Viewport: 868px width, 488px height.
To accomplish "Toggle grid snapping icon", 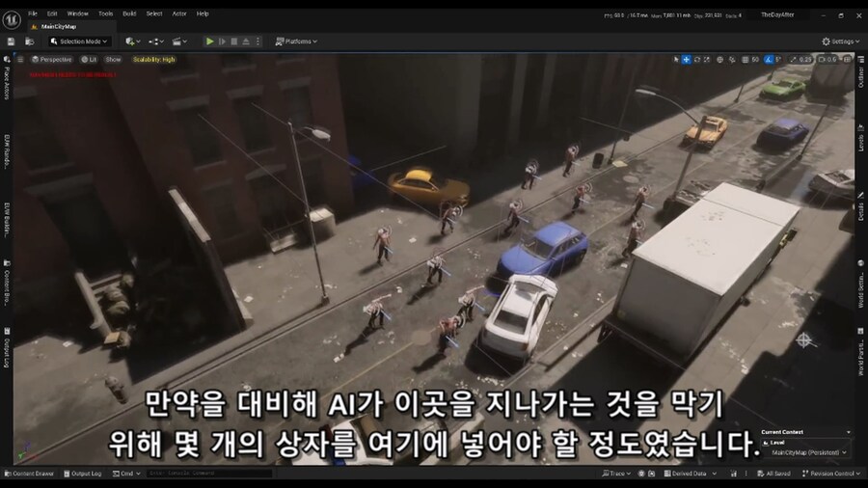I will (x=746, y=59).
